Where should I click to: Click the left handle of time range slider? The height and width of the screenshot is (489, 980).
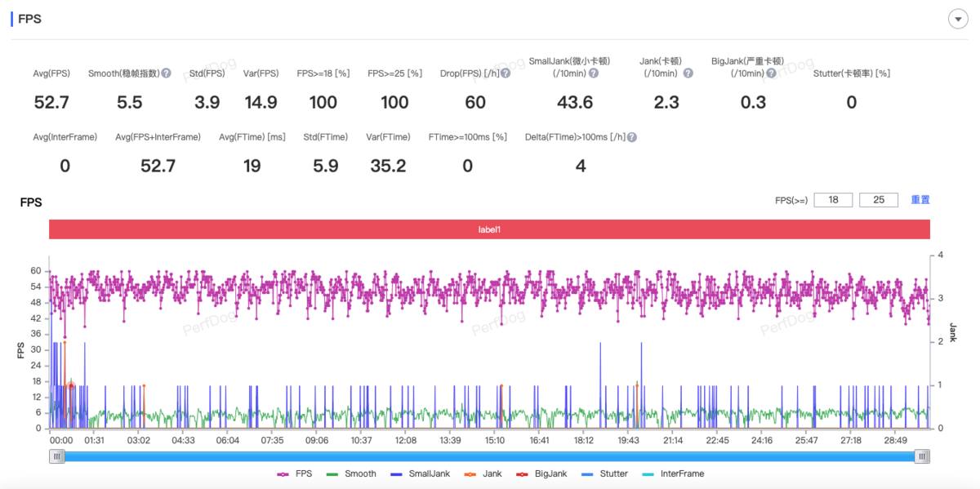tap(57, 456)
